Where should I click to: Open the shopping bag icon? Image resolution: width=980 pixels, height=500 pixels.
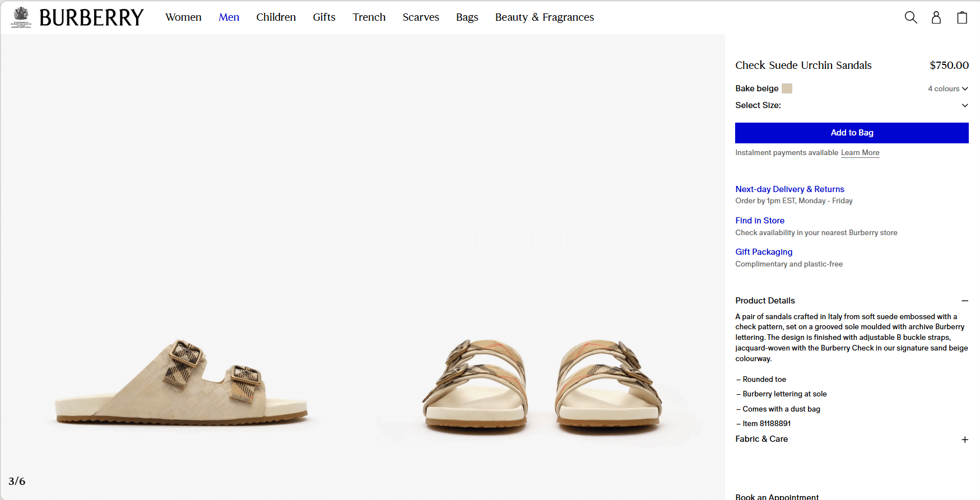point(962,17)
